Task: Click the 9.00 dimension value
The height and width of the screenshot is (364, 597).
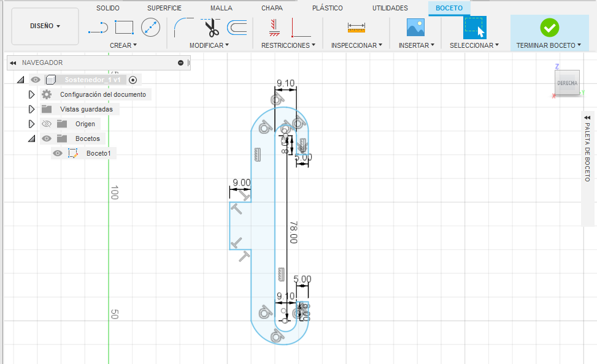Action: (242, 183)
